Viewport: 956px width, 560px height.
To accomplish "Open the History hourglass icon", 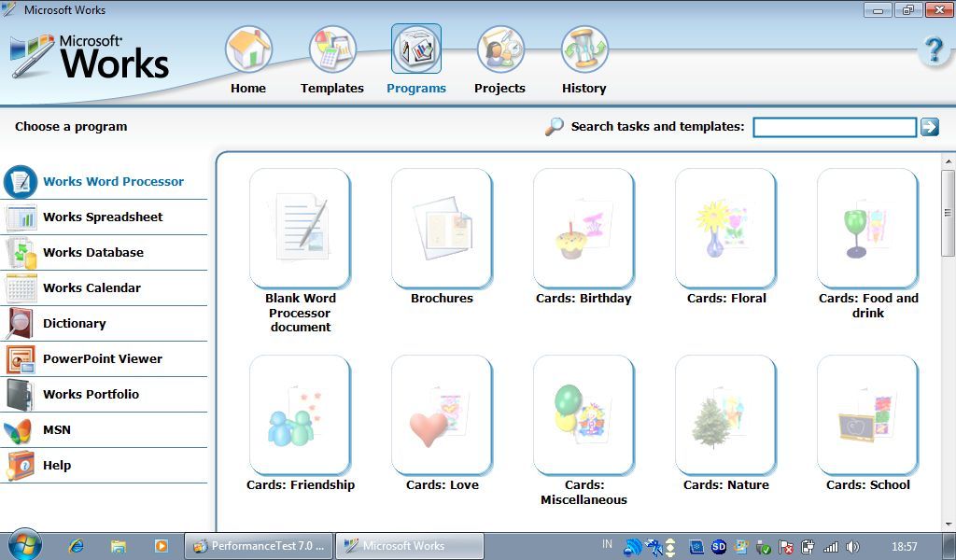I will click(x=584, y=49).
